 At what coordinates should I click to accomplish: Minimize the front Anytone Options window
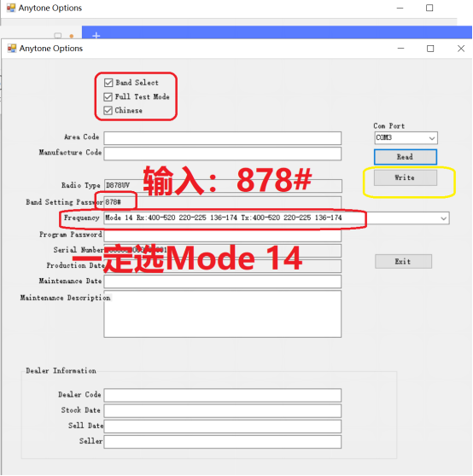tap(400, 49)
